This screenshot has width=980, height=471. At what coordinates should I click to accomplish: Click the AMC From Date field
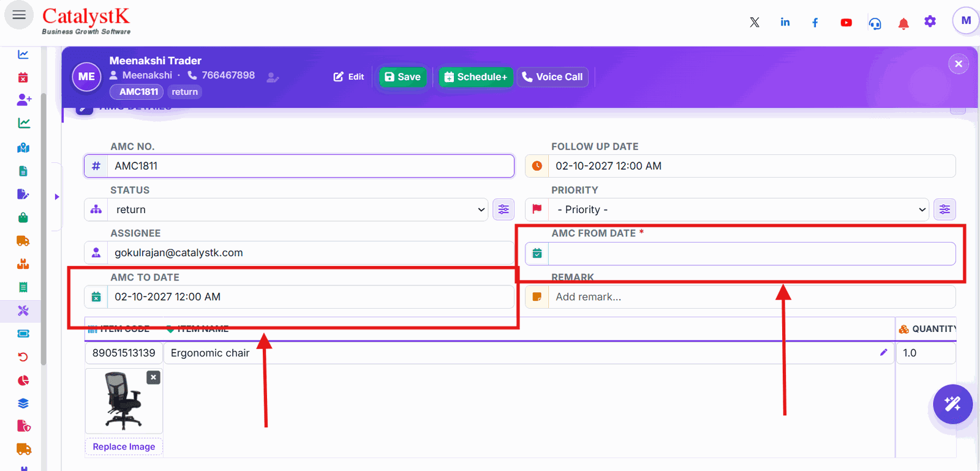[x=752, y=254]
